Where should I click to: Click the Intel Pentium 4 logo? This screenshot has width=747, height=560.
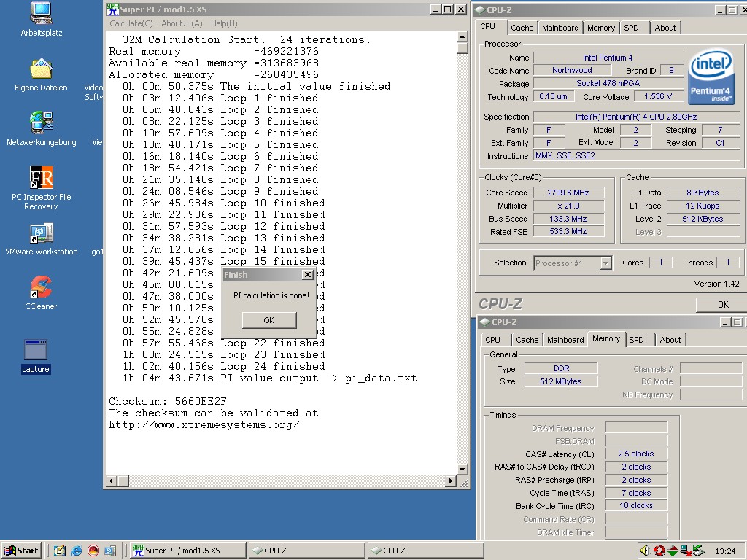711,77
